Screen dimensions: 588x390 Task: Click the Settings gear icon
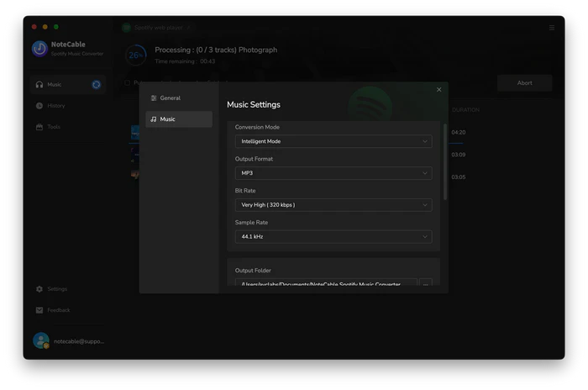point(39,289)
